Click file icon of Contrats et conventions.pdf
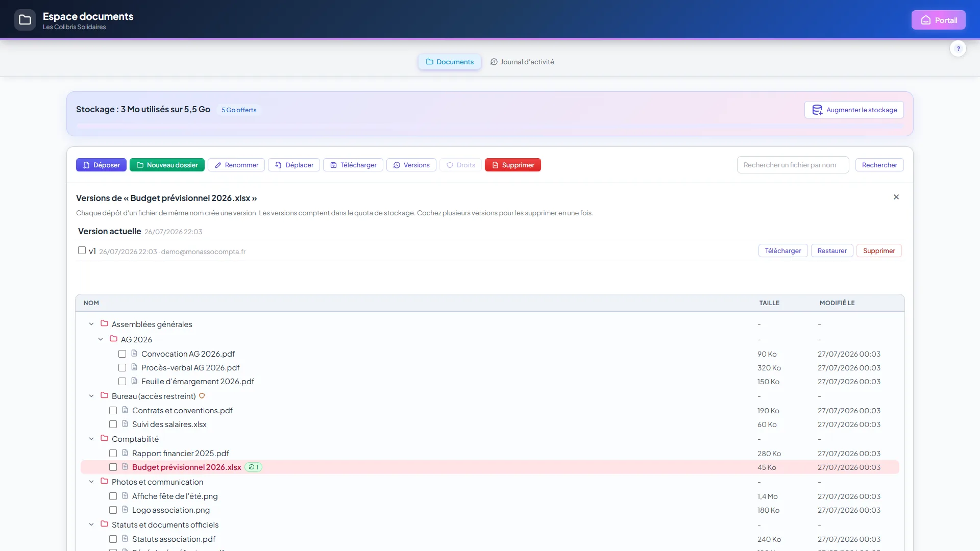 pyautogui.click(x=125, y=410)
